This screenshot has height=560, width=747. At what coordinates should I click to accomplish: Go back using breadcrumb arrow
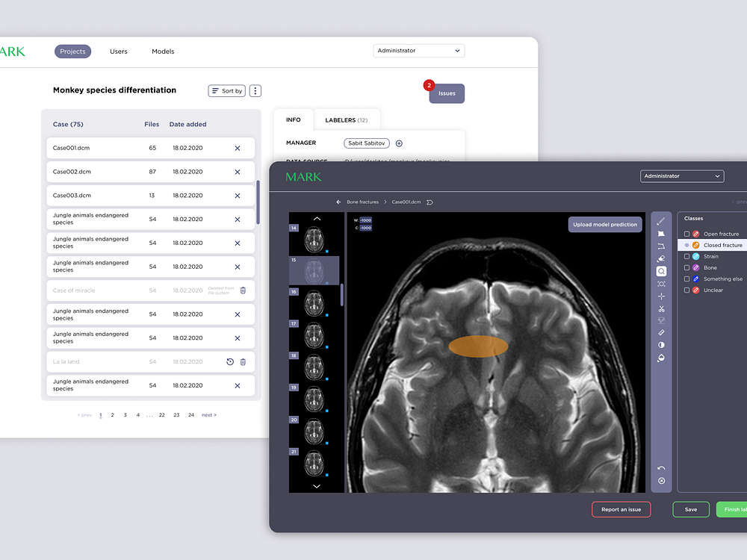(x=338, y=202)
